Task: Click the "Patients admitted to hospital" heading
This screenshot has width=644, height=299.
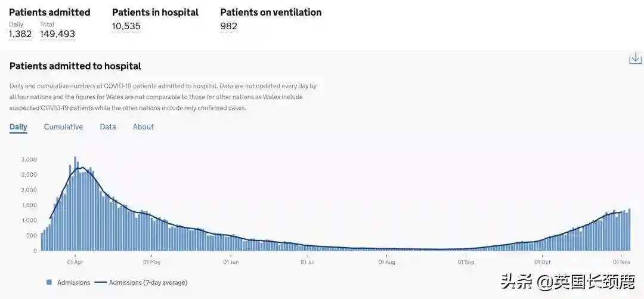Action: coord(75,66)
